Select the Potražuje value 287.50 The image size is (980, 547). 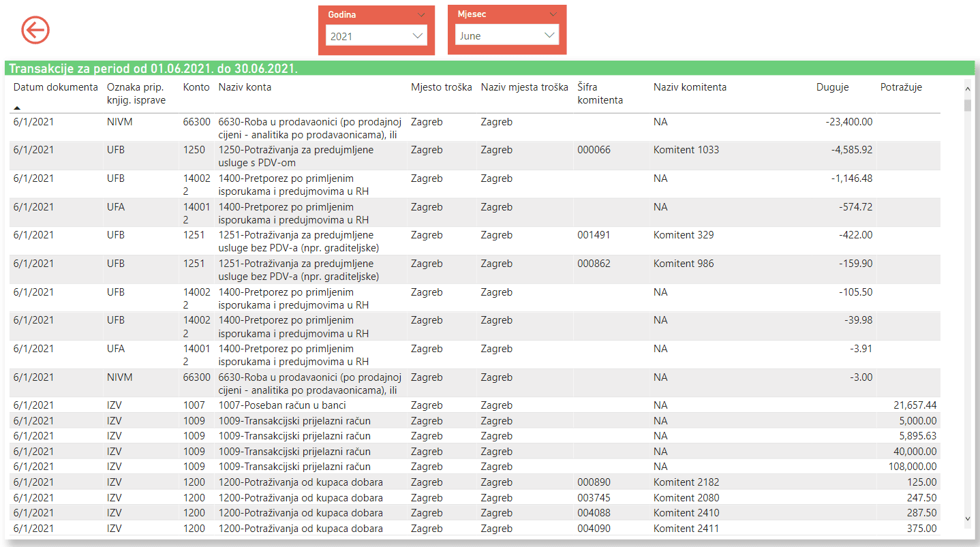(x=922, y=513)
